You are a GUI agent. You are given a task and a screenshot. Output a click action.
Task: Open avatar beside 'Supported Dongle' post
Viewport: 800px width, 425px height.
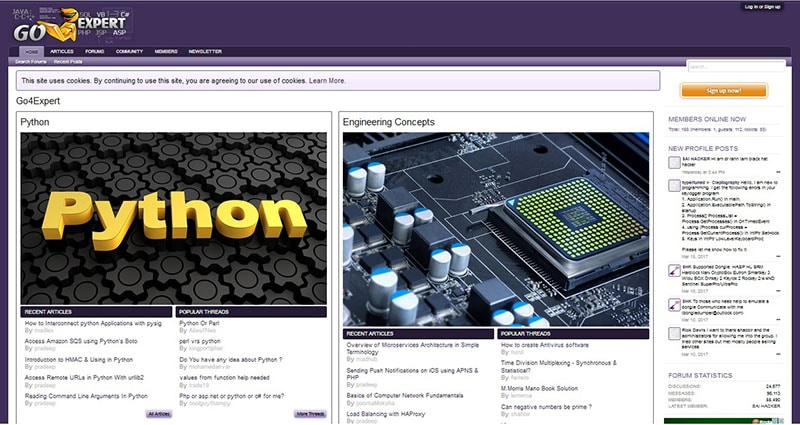click(x=674, y=270)
